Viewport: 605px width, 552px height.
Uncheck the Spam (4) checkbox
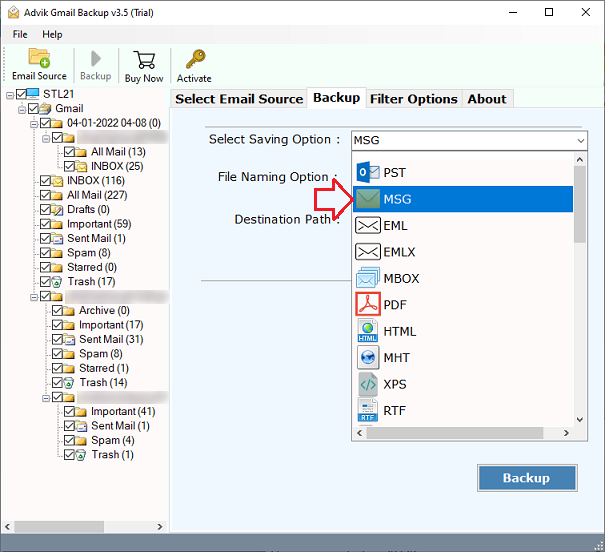click(69, 440)
